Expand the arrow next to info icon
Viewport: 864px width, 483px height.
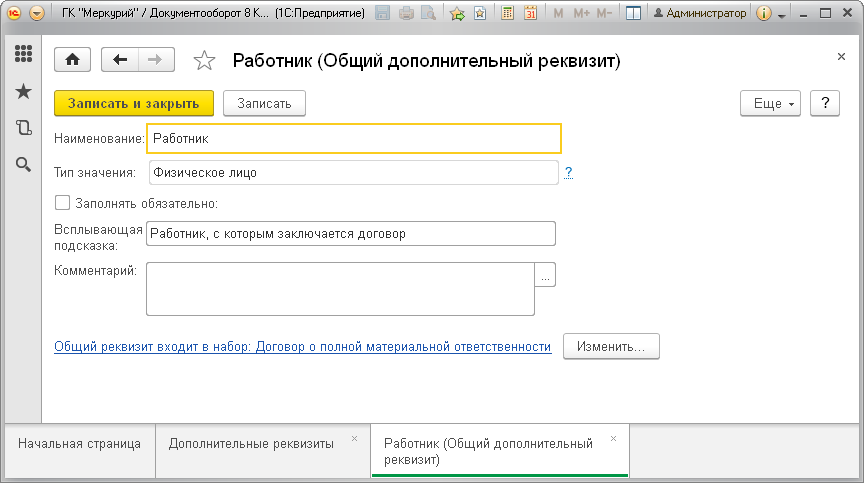click(x=781, y=15)
